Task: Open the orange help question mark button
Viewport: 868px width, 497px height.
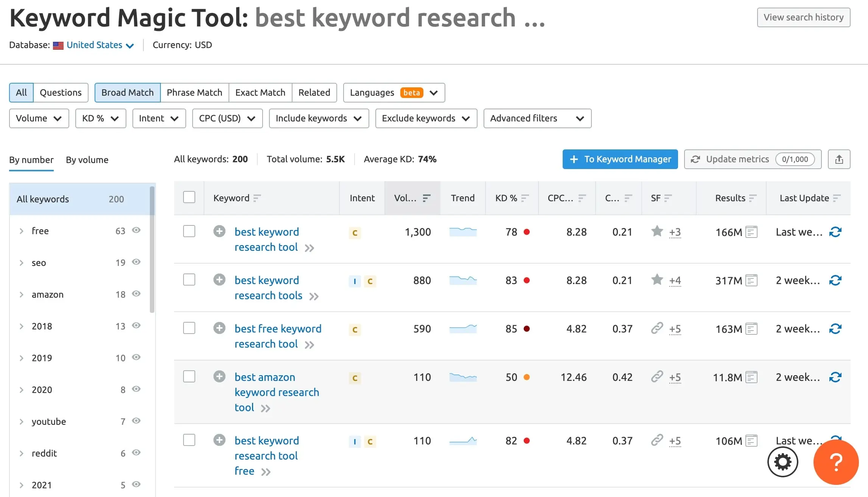Action: (x=836, y=462)
